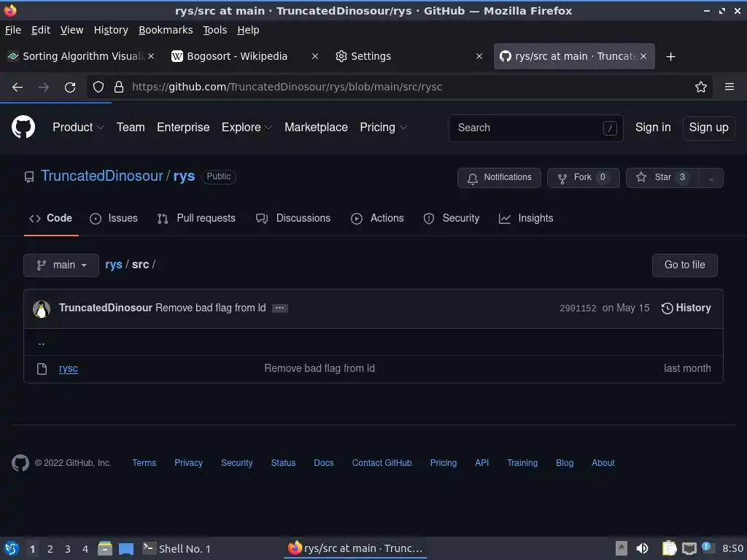The height and width of the screenshot is (560, 747).
Task: Fork the rys repository
Action: coord(583,178)
